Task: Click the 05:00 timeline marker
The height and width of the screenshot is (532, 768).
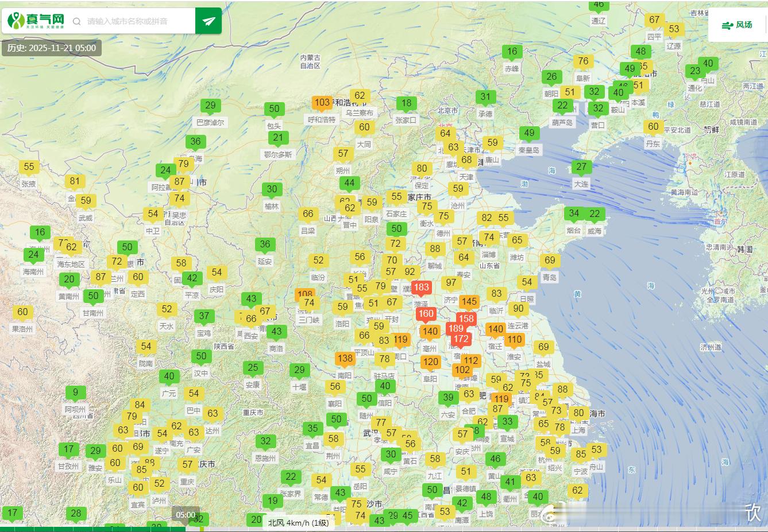Action: tap(186, 515)
